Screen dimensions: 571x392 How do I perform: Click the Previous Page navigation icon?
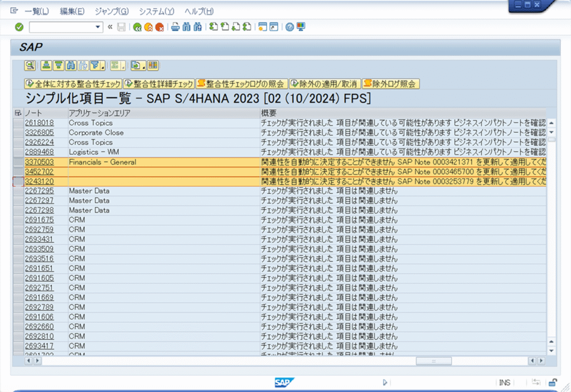point(225,27)
